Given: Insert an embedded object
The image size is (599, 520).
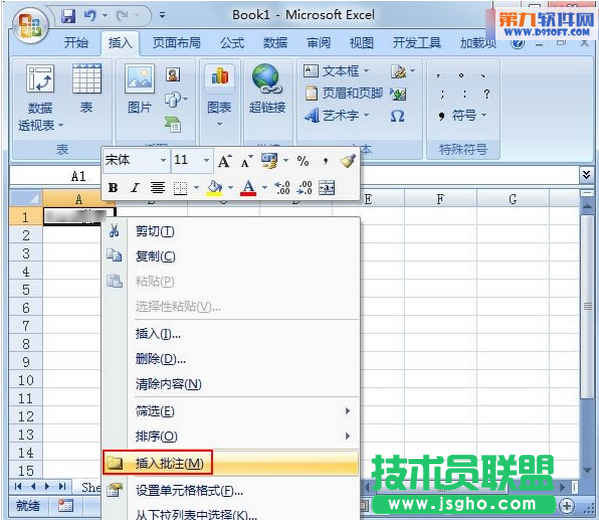Looking at the screenshot, I should [398, 94].
